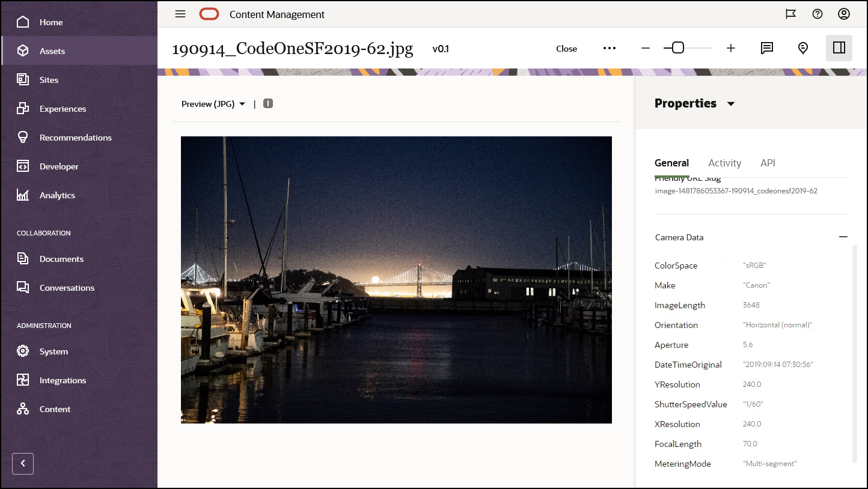Click the YResolution value 240.0
Screen dimensions: 868x489
pos(752,384)
